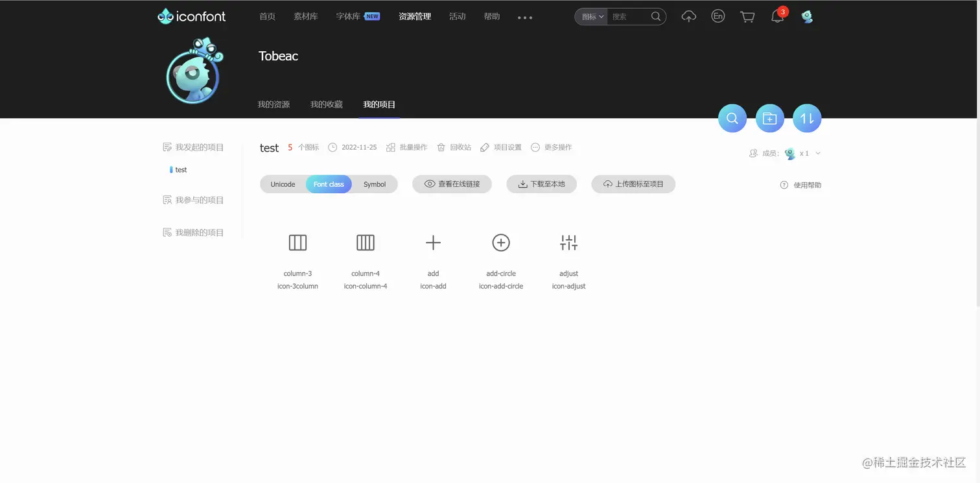Open 活动 menu
Image resolution: width=980 pixels, height=483 pixels.
[458, 17]
